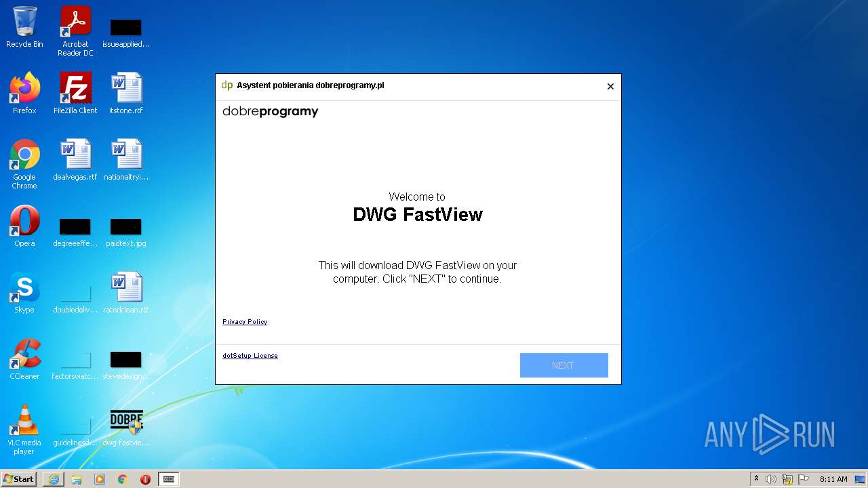The image size is (868, 488).
Task: Close the Asystent pobierania dialog
Action: (x=610, y=86)
